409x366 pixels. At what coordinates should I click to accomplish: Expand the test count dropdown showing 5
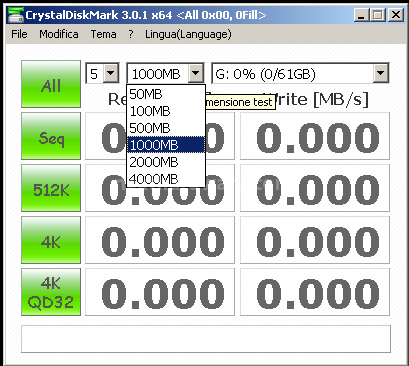[x=102, y=73]
